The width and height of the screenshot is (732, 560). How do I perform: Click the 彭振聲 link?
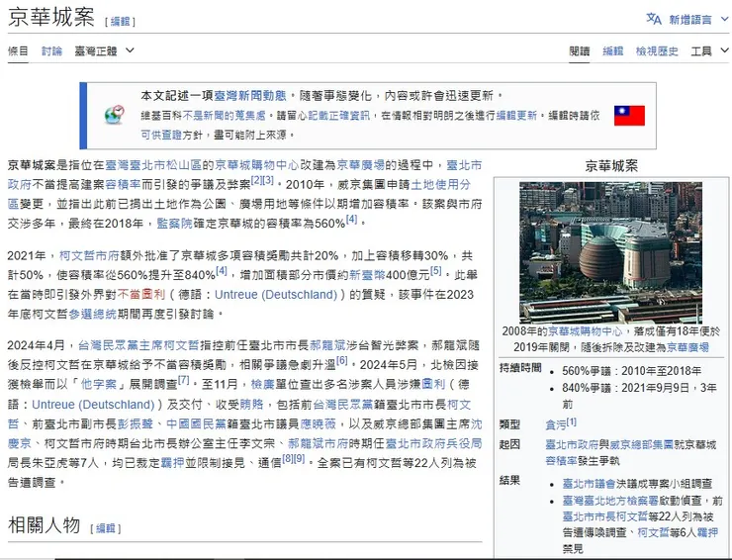tap(135, 423)
